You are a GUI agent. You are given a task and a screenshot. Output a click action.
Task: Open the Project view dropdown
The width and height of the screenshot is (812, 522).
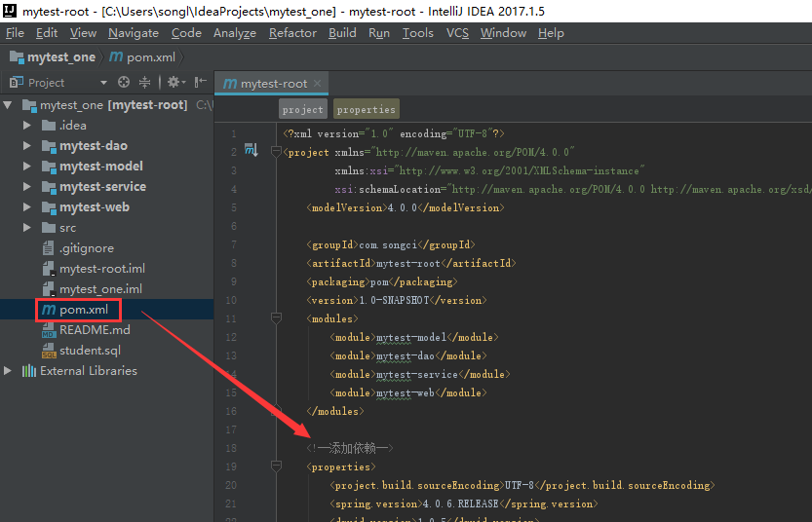(x=103, y=82)
